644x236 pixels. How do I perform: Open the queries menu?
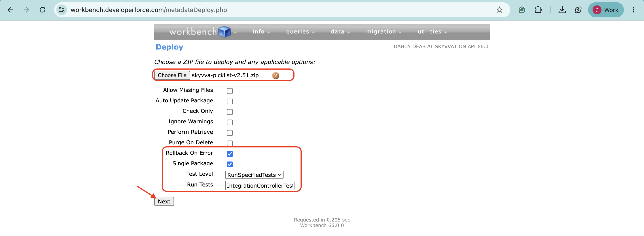(300, 32)
